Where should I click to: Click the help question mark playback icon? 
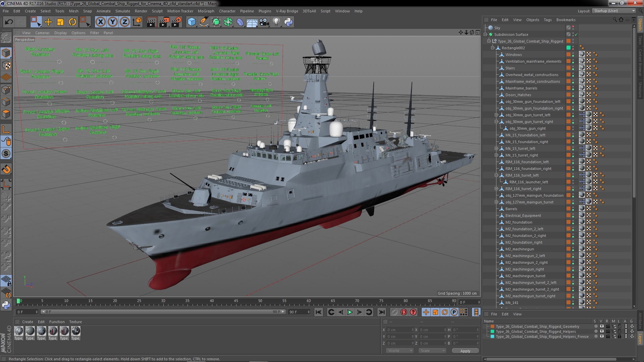pyautogui.click(x=413, y=312)
